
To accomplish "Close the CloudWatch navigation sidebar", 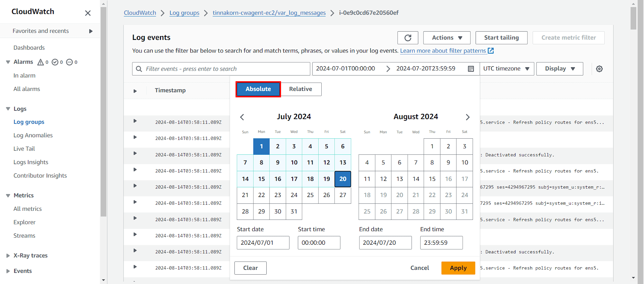I will pyautogui.click(x=88, y=13).
